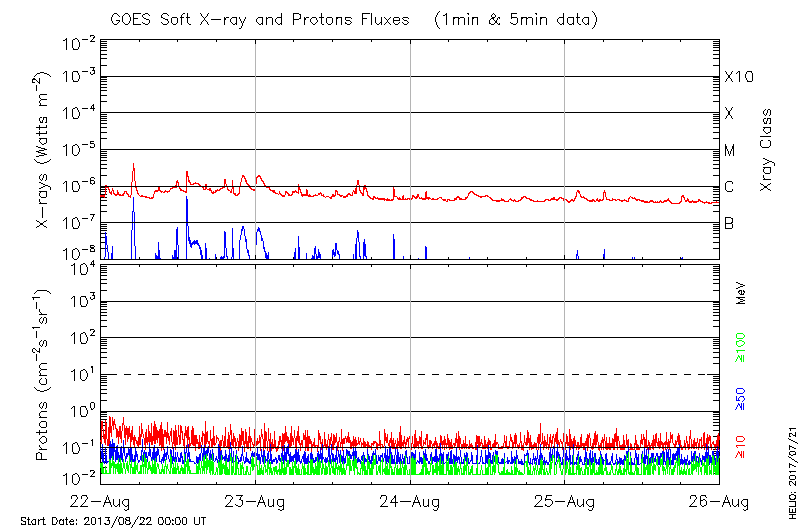Click the green ≥100 MeV legend label

[x=741, y=349]
